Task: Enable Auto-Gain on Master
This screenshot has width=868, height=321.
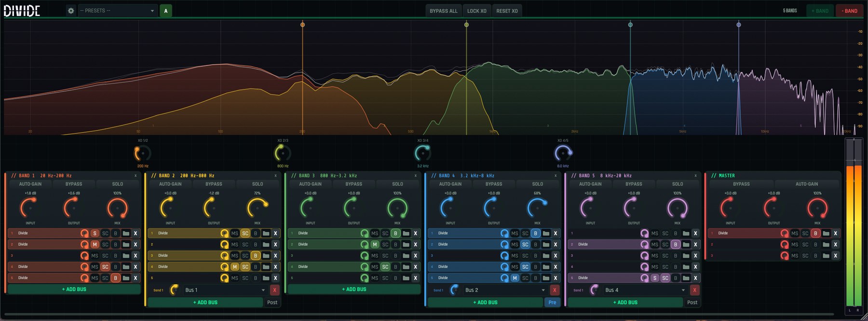Action: (x=807, y=184)
